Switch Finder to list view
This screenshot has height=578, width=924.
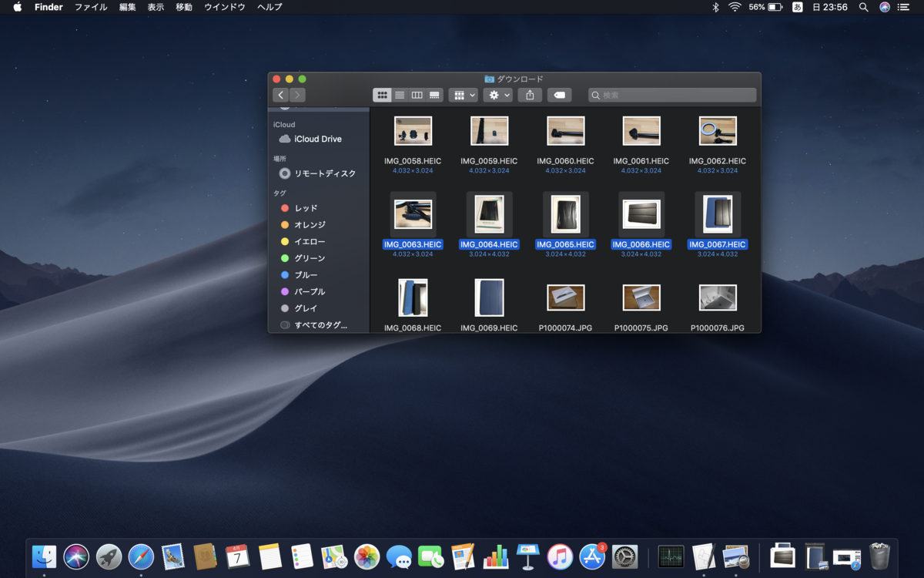coord(400,95)
